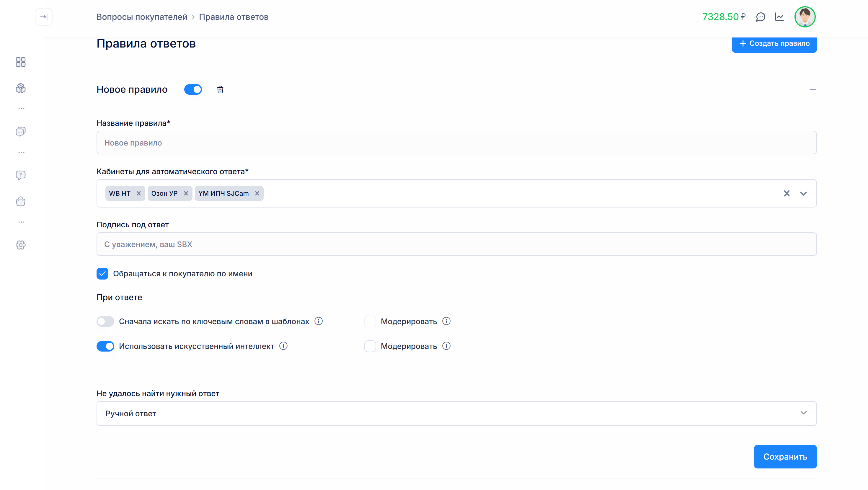Open the products box icon in sidebar
The height and width of the screenshot is (490, 868).
(21, 88)
